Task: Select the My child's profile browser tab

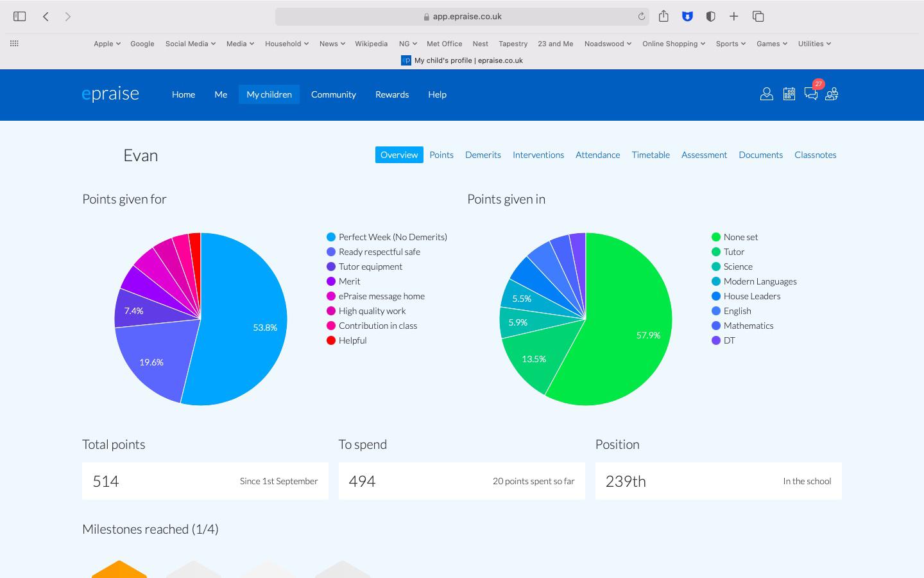Action: 462,60
